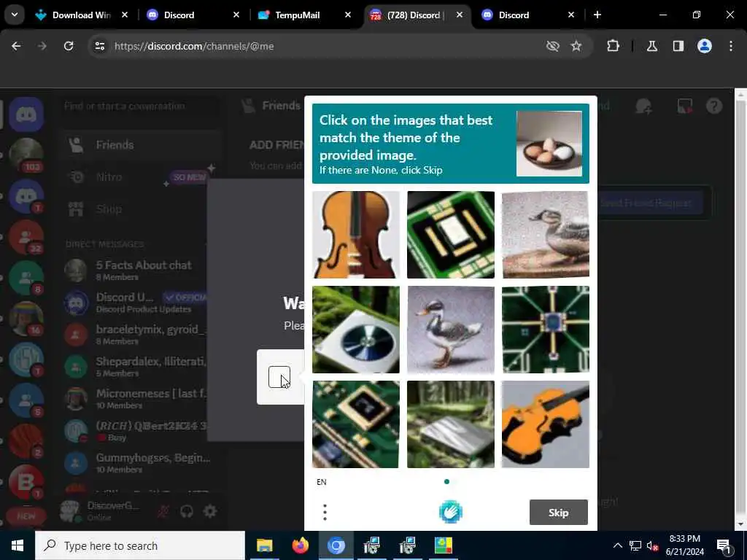747x560 pixels.
Task: Open File Explorer from the taskbar
Action: pos(264,545)
